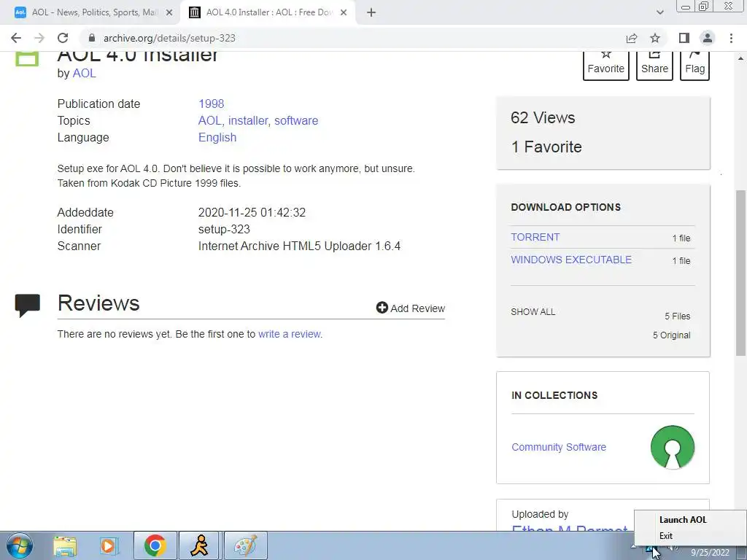
Task: Open the browser side panel
Action: (x=684, y=38)
